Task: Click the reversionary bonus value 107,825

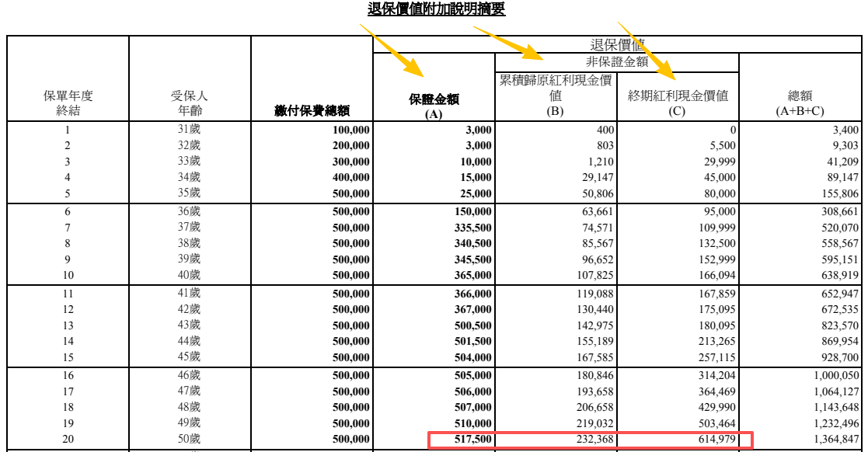Action: (596, 275)
